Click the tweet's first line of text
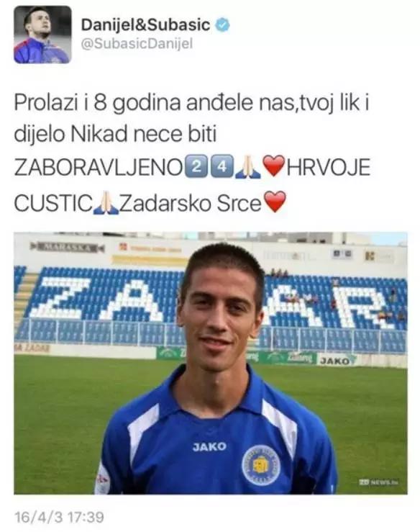420x532 pixels. click(191, 102)
